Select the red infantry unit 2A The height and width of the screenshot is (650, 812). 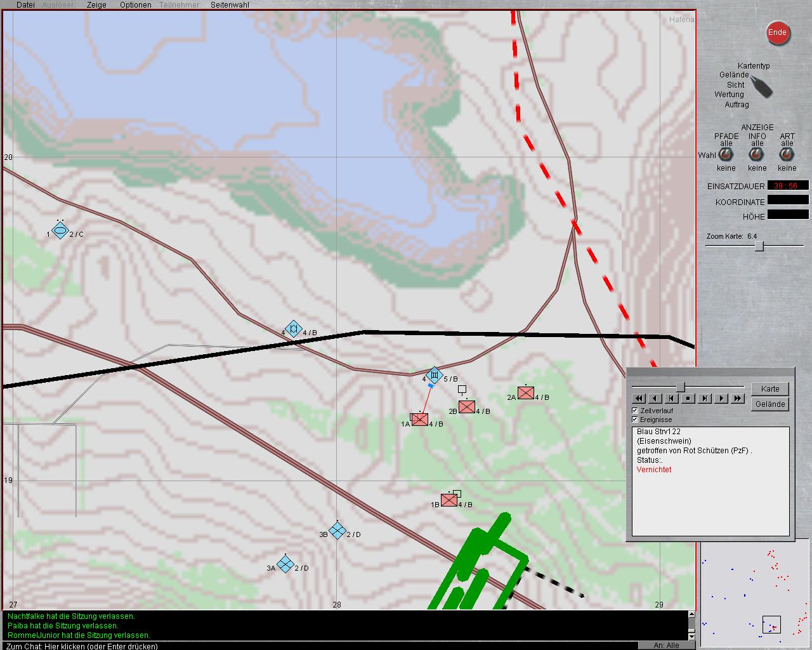525,394
